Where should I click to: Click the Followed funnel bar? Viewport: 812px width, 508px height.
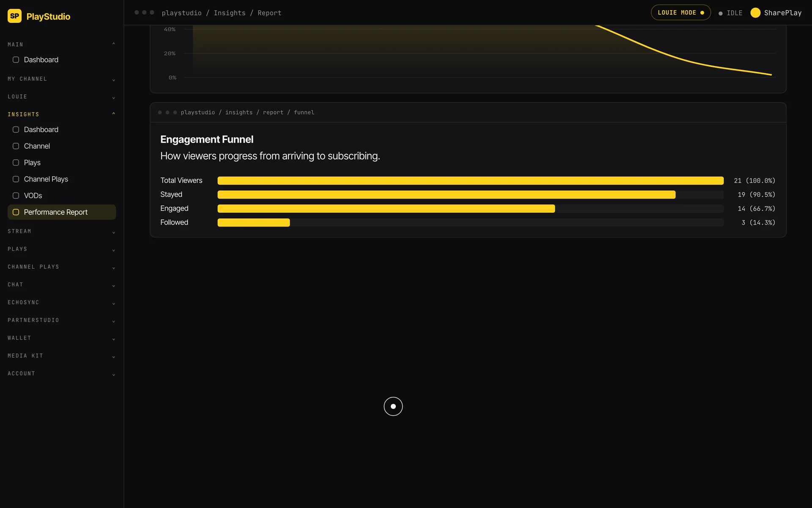click(254, 223)
